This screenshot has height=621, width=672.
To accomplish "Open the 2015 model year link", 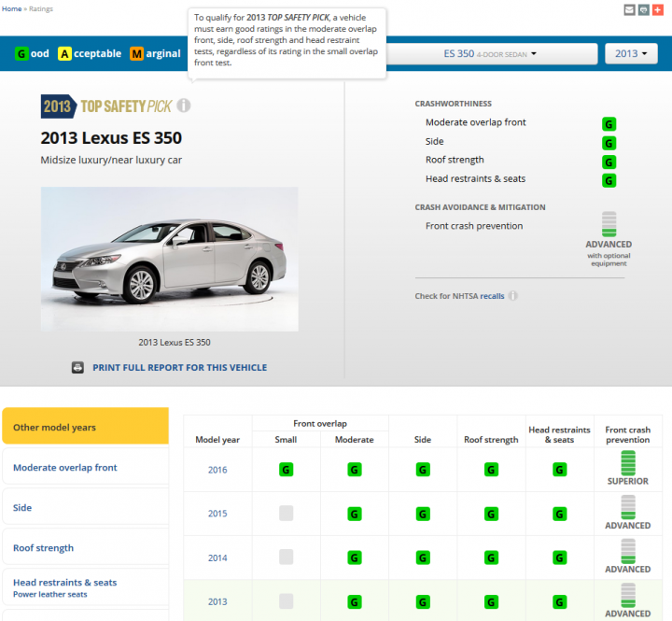I will (x=217, y=514).
